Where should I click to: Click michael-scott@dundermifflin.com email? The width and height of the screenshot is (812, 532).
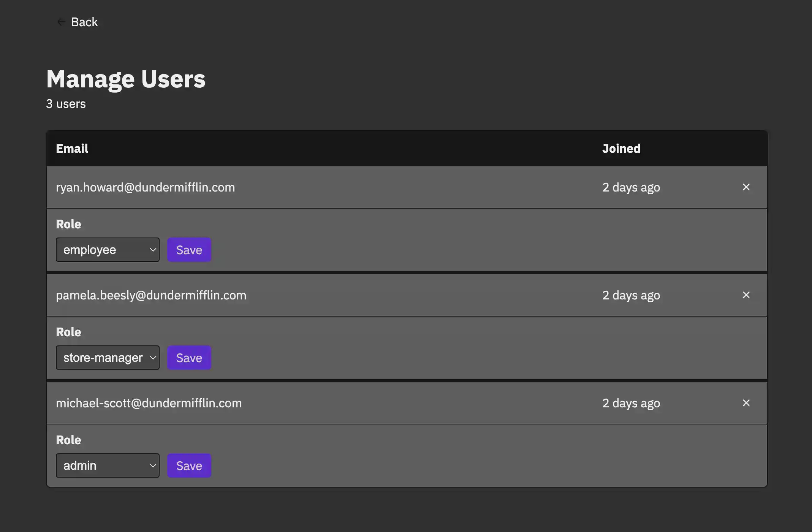(x=149, y=403)
